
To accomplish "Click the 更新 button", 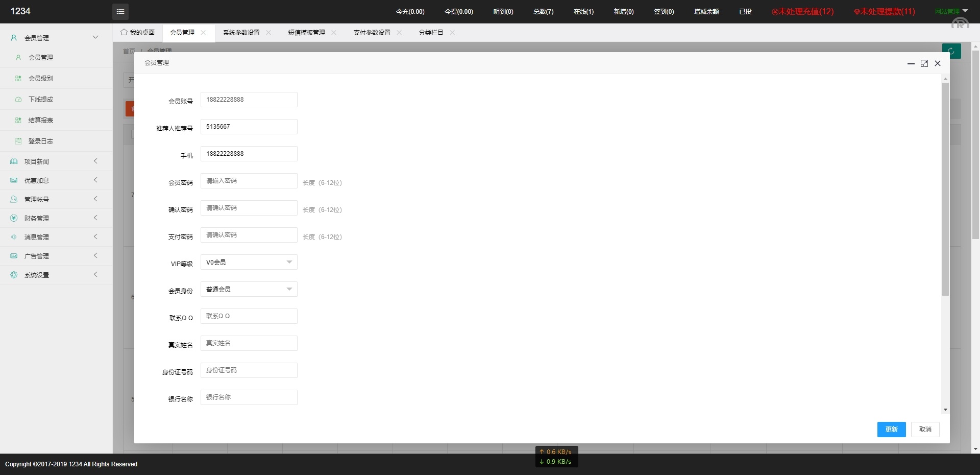I will 891,430.
